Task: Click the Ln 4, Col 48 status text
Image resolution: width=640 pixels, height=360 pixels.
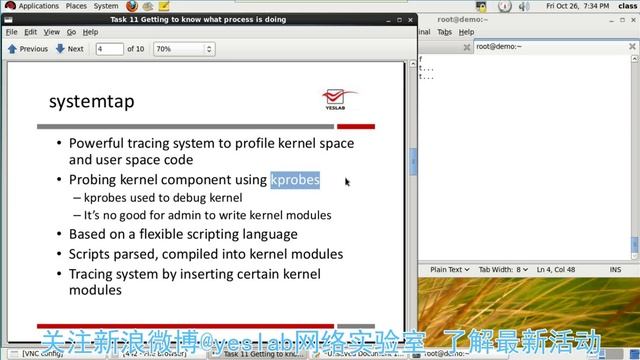Action: [x=556, y=269]
